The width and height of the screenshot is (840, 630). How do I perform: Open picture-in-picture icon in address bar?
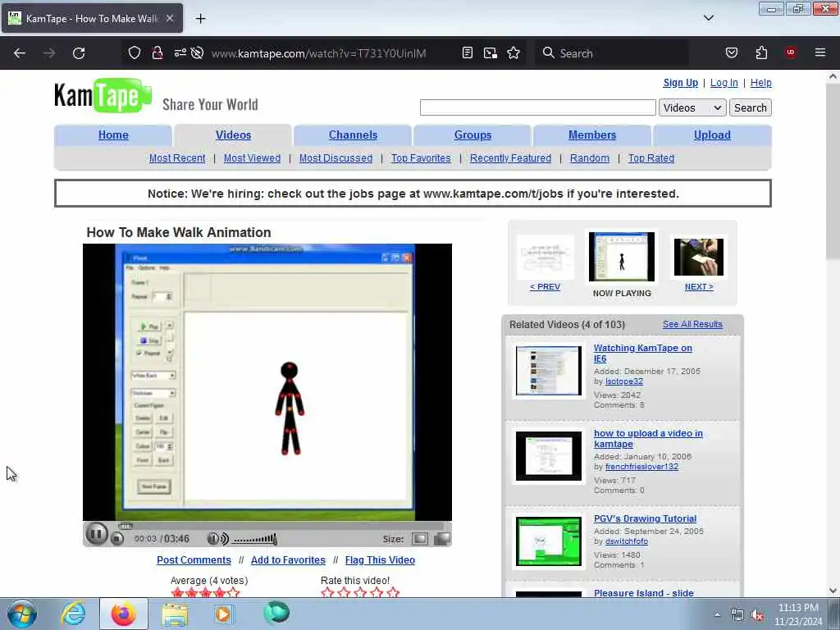pos(491,53)
